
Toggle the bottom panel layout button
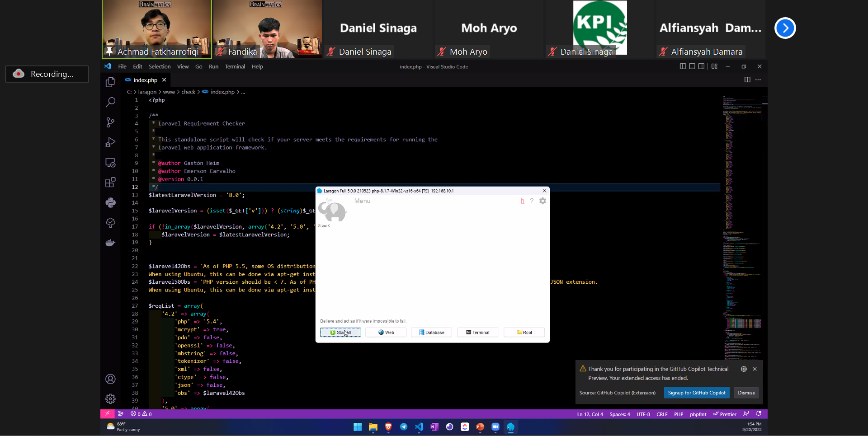[692, 66]
